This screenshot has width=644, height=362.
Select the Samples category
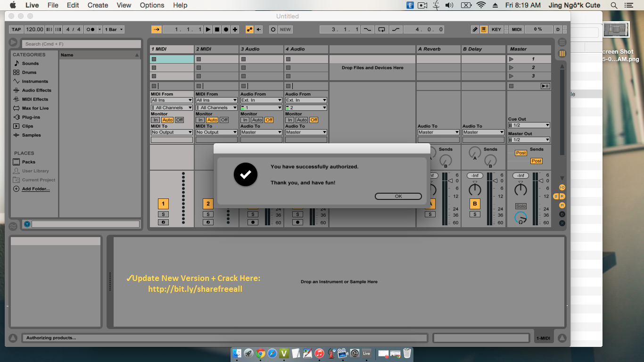pyautogui.click(x=32, y=135)
